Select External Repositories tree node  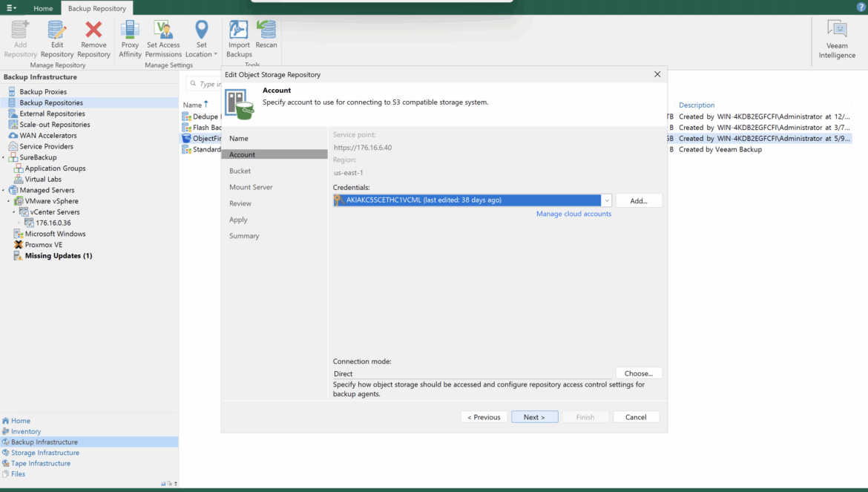click(x=52, y=114)
